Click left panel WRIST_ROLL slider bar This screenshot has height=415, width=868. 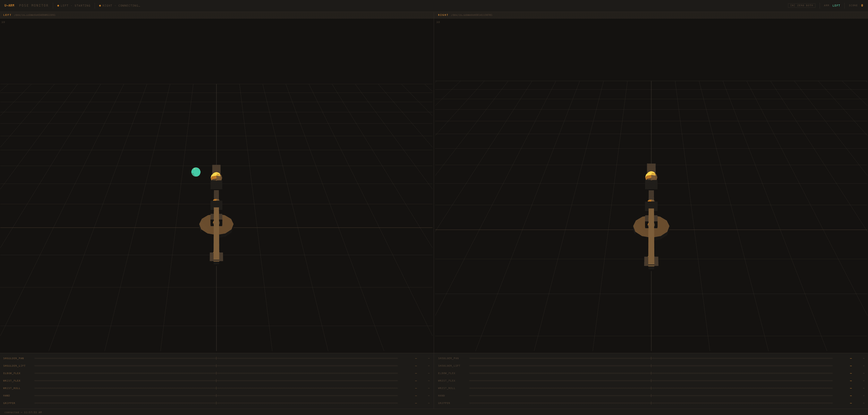pos(216,388)
